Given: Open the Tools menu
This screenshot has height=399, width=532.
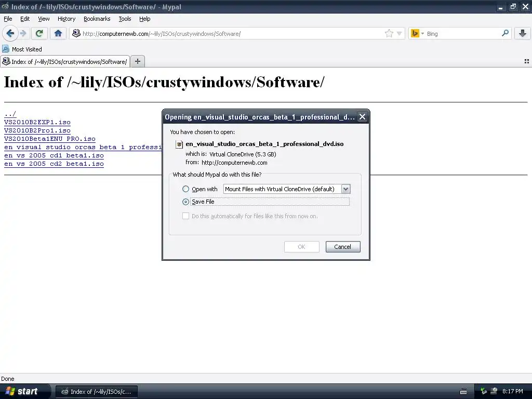Looking at the screenshot, I should [125, 19].
